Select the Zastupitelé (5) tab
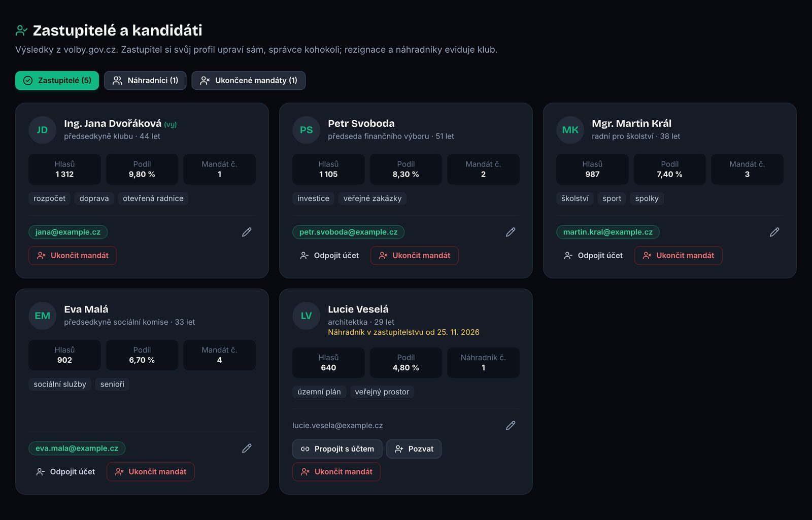The height and width of the screenshot is (520, 812). (x=57, y=81)
